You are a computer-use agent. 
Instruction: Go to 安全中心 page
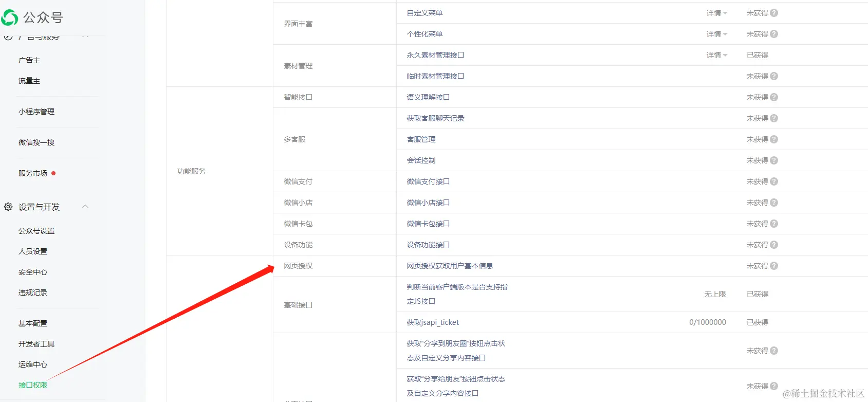[33, 272]
